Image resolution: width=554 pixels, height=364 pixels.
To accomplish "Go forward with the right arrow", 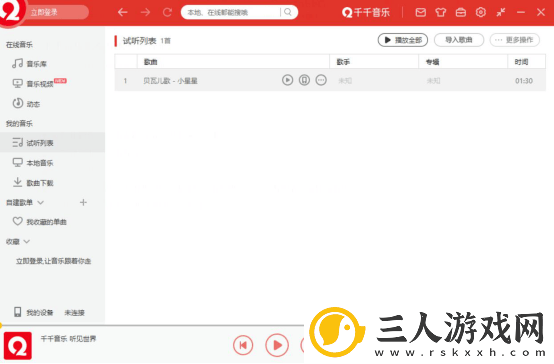I will pos(145,13).
